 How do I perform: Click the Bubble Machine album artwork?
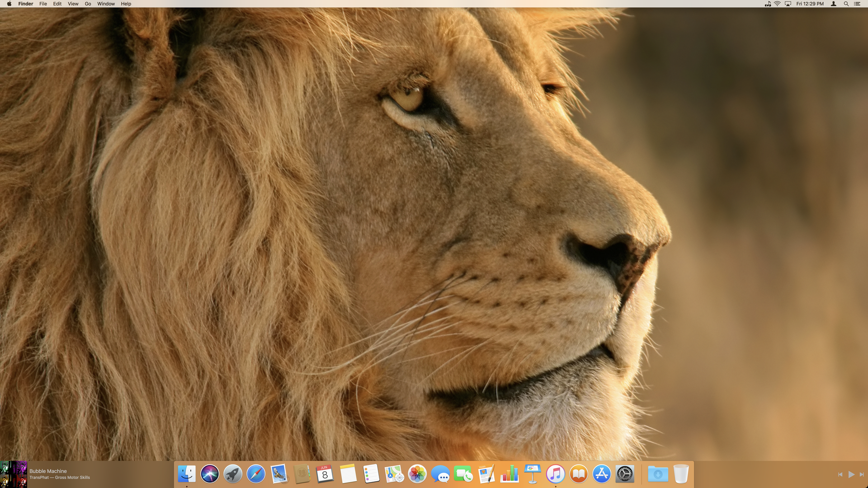coord(14,474)
